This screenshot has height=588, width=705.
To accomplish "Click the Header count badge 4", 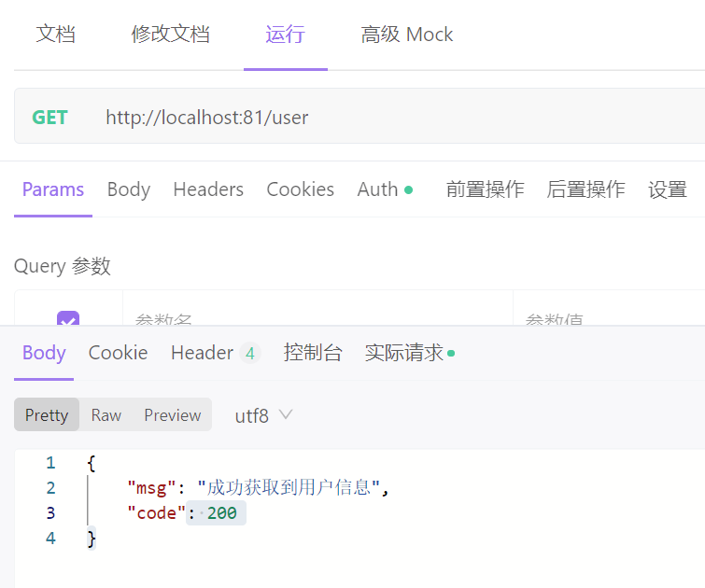I will (250, 354).
